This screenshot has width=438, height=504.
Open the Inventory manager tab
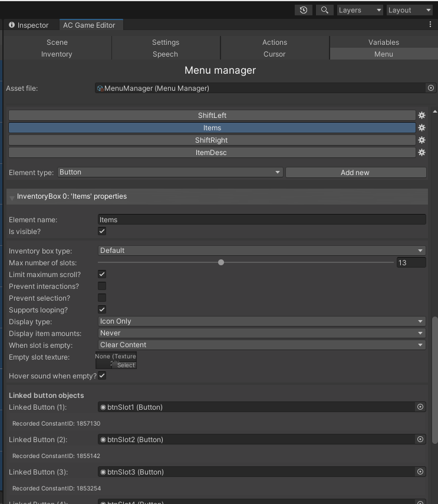pos(57,54)
